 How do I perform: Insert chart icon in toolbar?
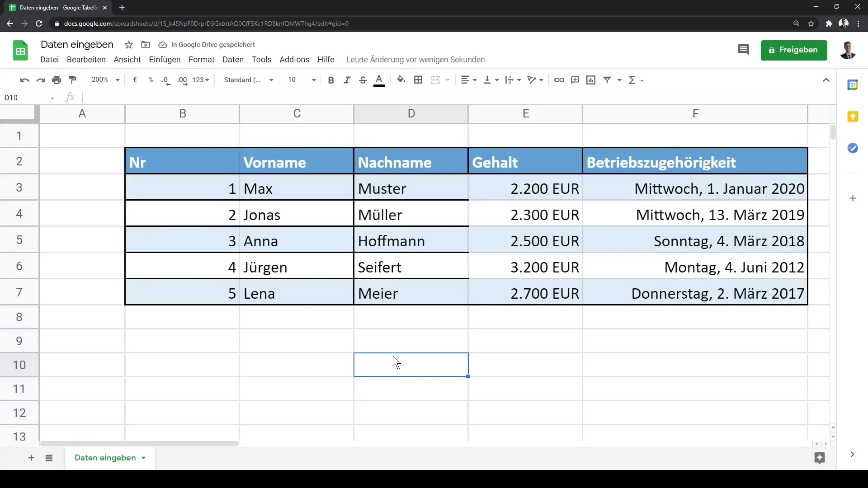[x=591, y=80]
